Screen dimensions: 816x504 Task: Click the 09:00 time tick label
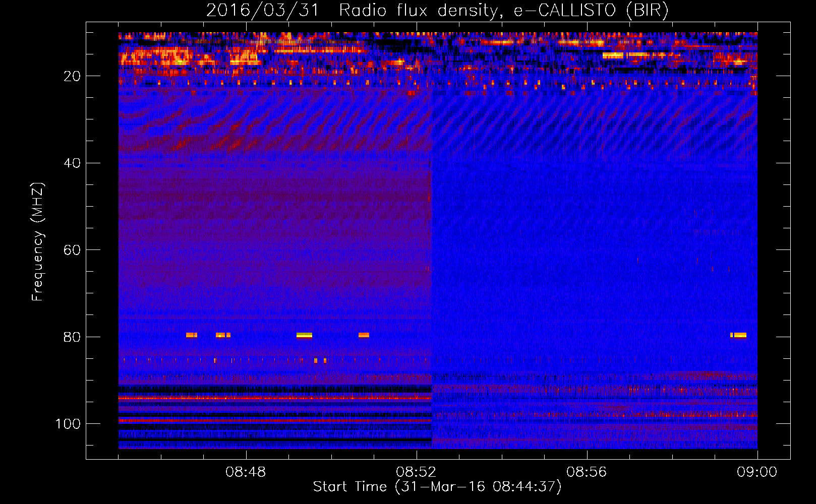coord(757,472)
